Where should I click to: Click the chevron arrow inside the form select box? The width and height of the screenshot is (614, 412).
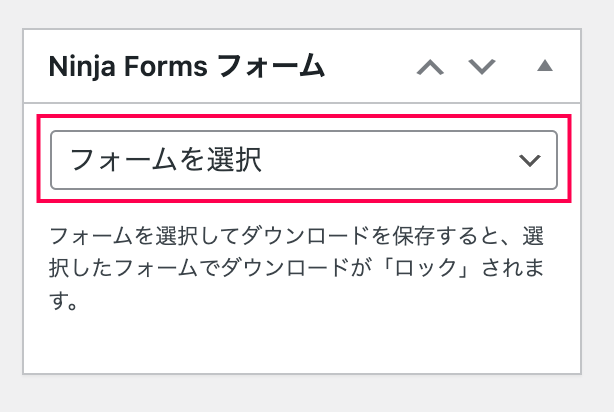coord(529,161)
